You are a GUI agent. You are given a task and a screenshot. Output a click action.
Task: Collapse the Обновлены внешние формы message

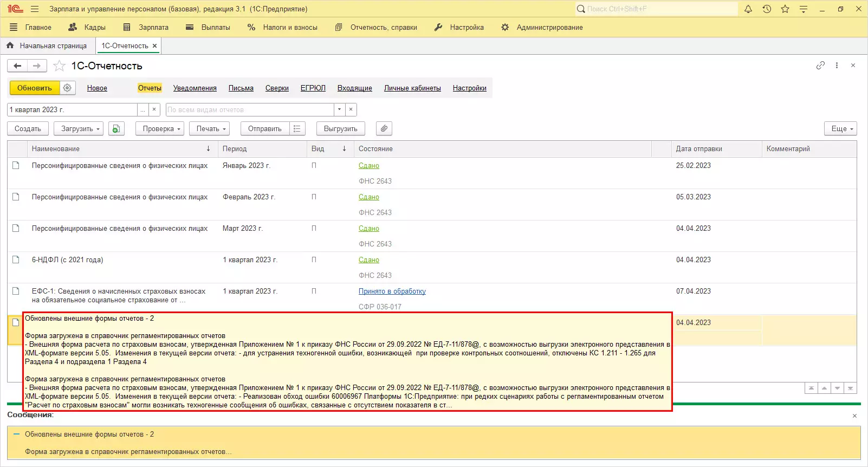(16, 434)
